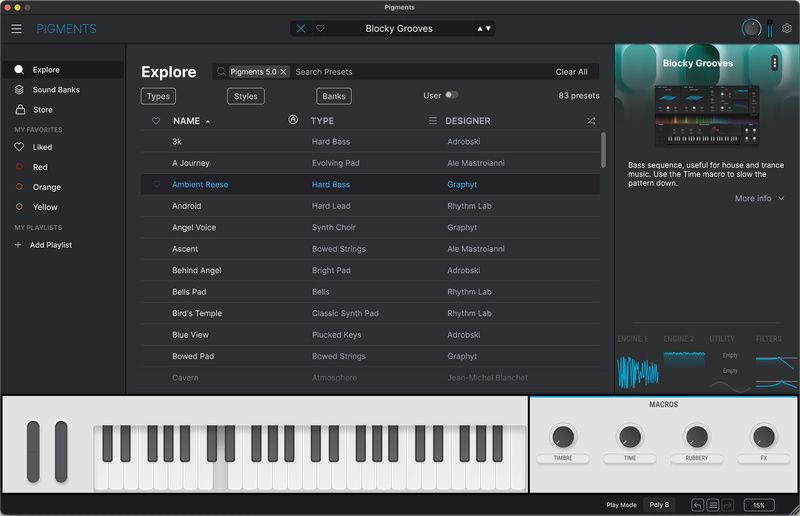The height and width of the screenshot is (516, 800).
Task: Open the Blocky Grooves three-dot options menu
Action: 774,63
